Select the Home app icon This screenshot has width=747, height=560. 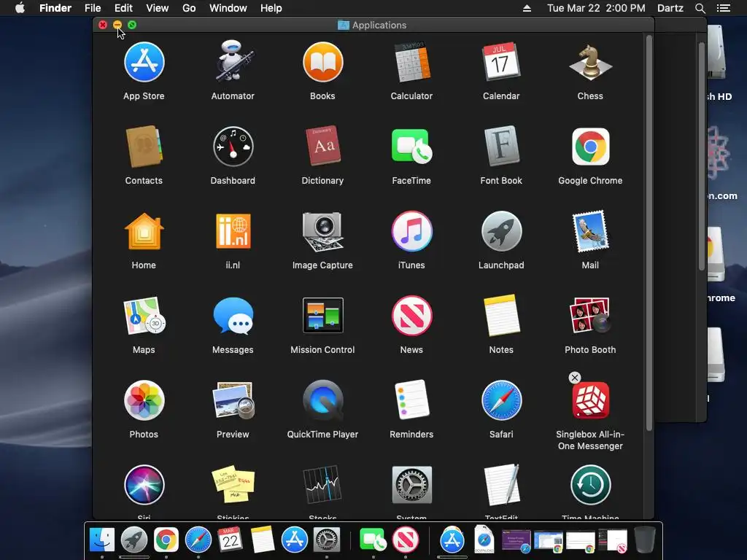pyautogui.click(x=144, y=231)
